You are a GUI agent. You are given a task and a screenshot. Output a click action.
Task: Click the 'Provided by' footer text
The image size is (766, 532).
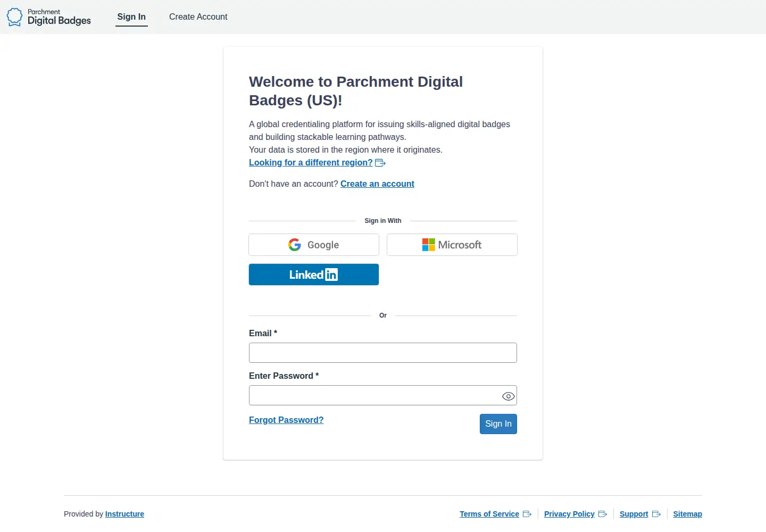84,514
